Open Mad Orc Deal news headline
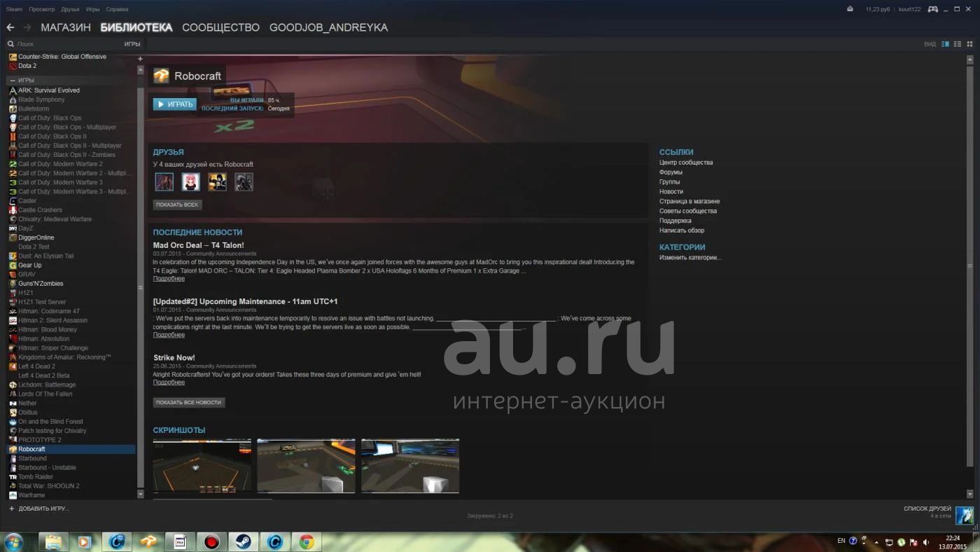Viewport: 980px width, 552px height. [x=199, y=245]
